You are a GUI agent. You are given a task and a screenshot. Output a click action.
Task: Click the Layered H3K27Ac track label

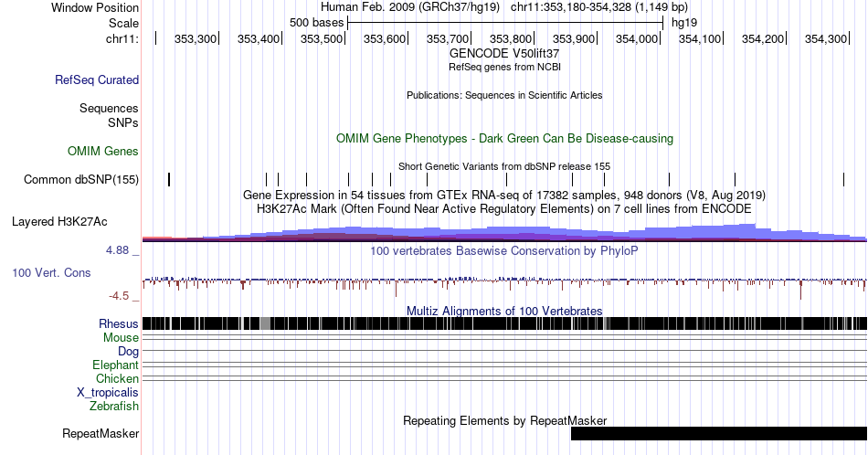coord(59,221)
